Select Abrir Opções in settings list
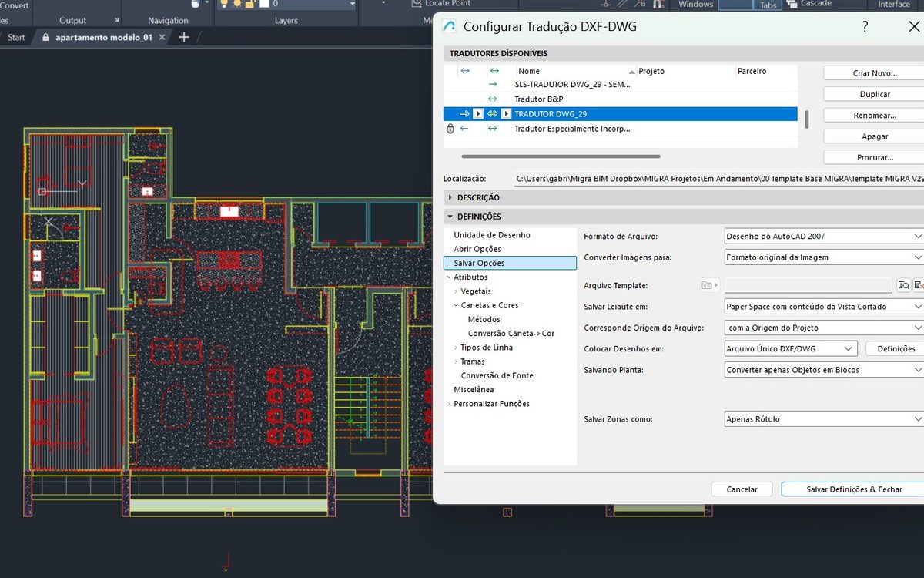 [x=477, y=249]
